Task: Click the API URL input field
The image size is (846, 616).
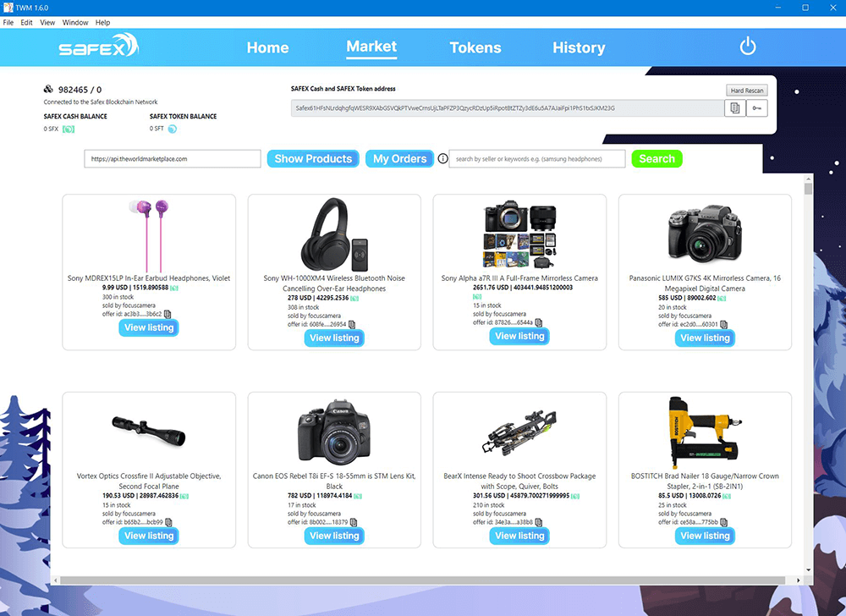Action: 173,158
